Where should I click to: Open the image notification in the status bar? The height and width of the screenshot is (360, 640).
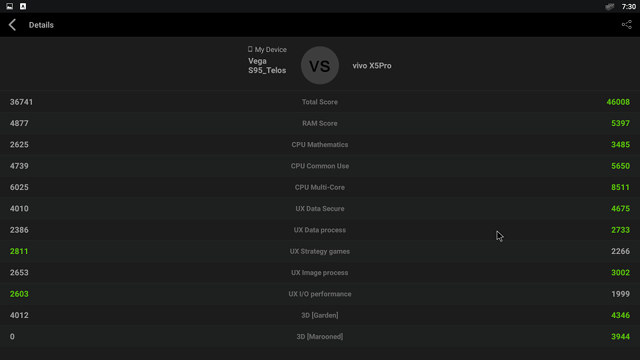pyautogui.click(x=9, y=6)
